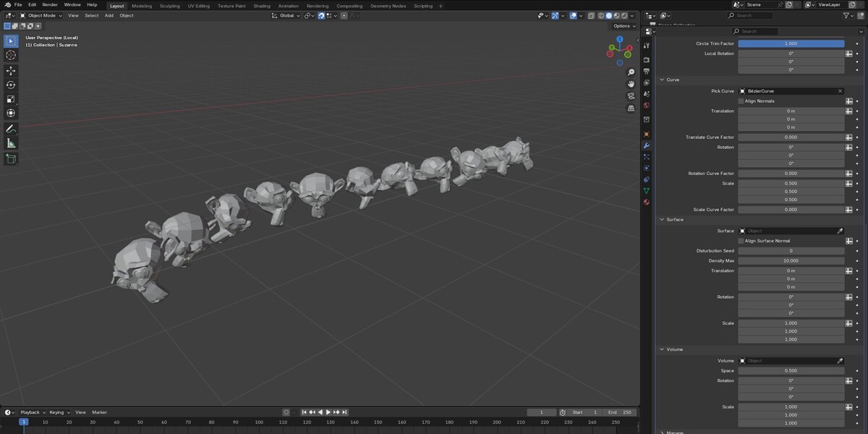Open the Keying dropdown in timeline
Image resolution: width=868 pixels, height=434 pixels.
coord(58,412)
